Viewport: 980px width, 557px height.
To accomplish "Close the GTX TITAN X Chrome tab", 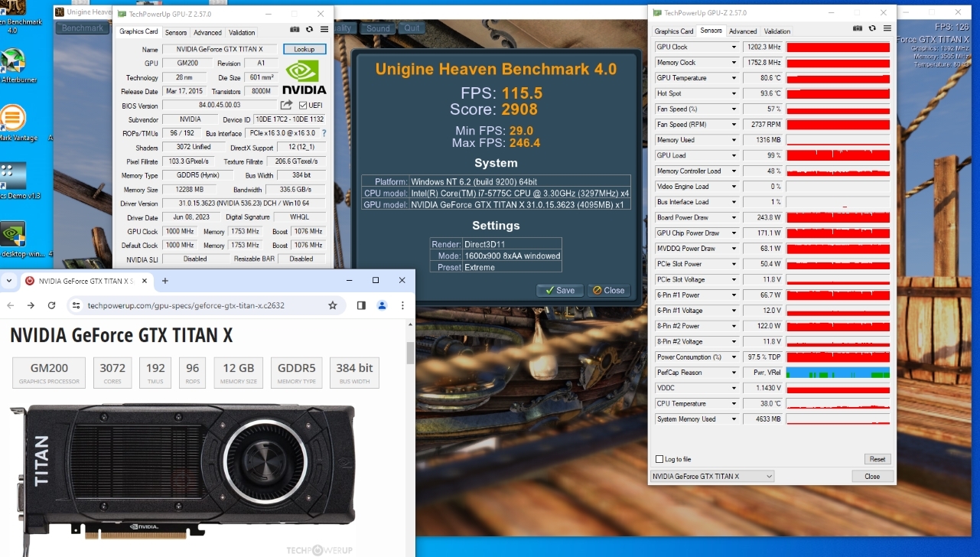I will pos(144,281).
